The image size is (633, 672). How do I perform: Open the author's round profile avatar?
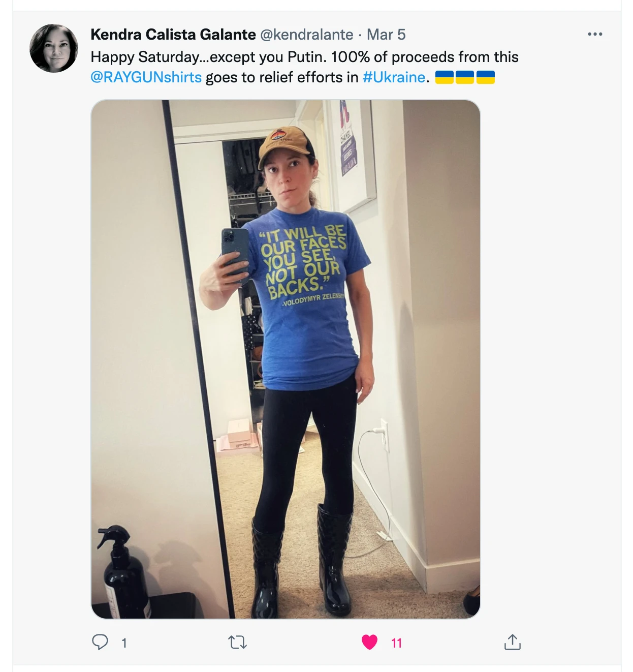pyautogui.click(x=54, y=48)
